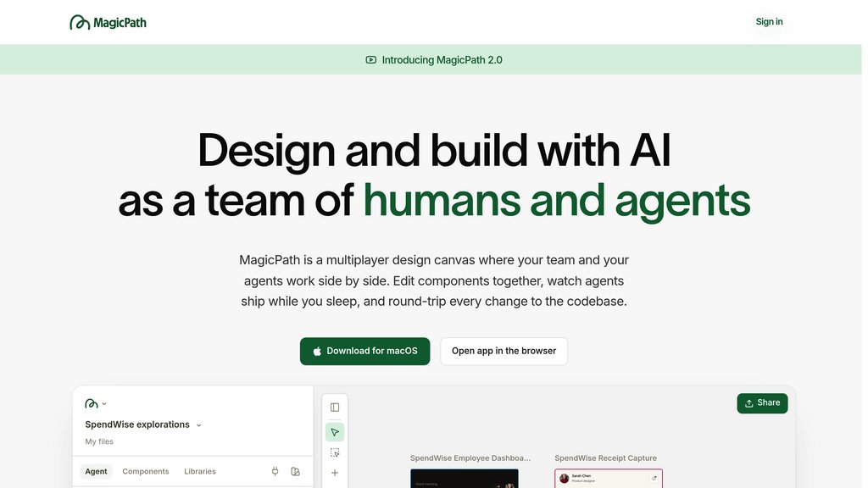Switch to the Libraries tab
Screen dimensions: 868x488
200,471
